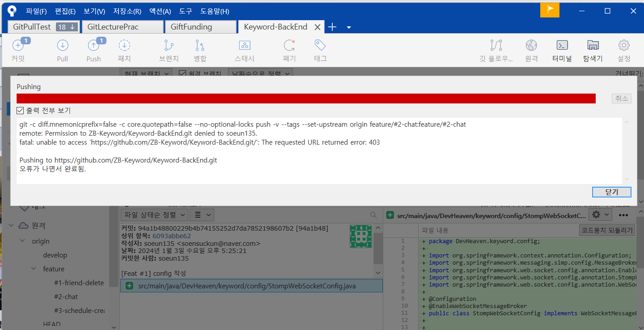
Task: Switch to the GitLecturePrac tab
Action: pos(123,27)
